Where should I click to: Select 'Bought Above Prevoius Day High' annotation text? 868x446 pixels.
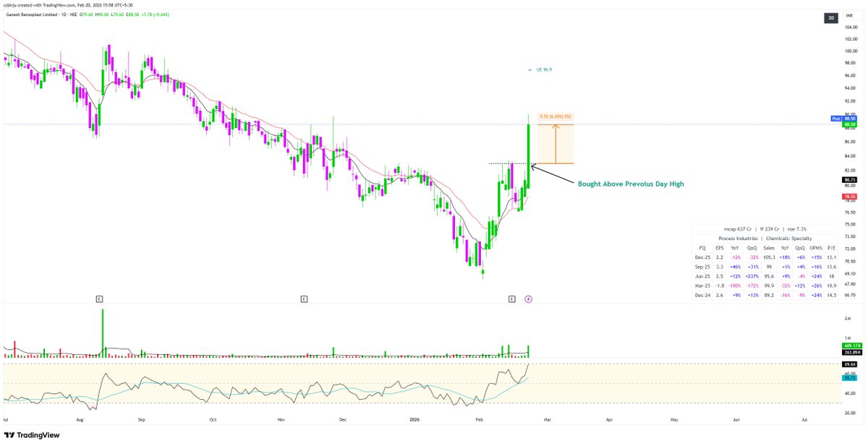[x=631, y=184]
